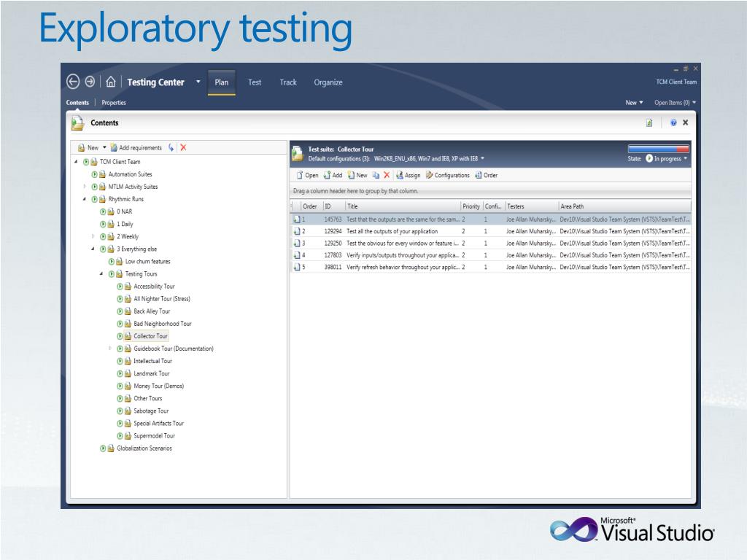
Task: Click New suite button in tree toolbar
Action: pos(88,147)
